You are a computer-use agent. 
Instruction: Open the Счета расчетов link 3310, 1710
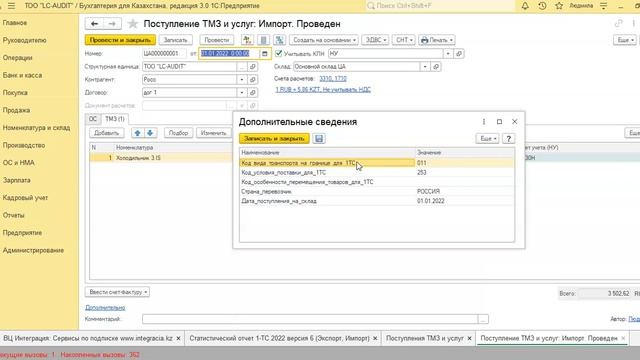coord(333,79)
